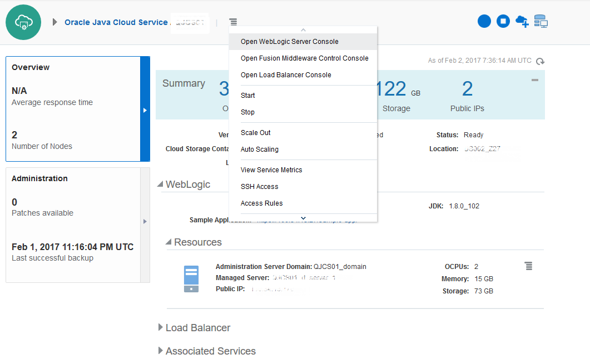The height and width of the screenshot is (364, 590).
Task: Click the OCPUs 2 value
Action: pyautogui.click(x=476, y=267)
